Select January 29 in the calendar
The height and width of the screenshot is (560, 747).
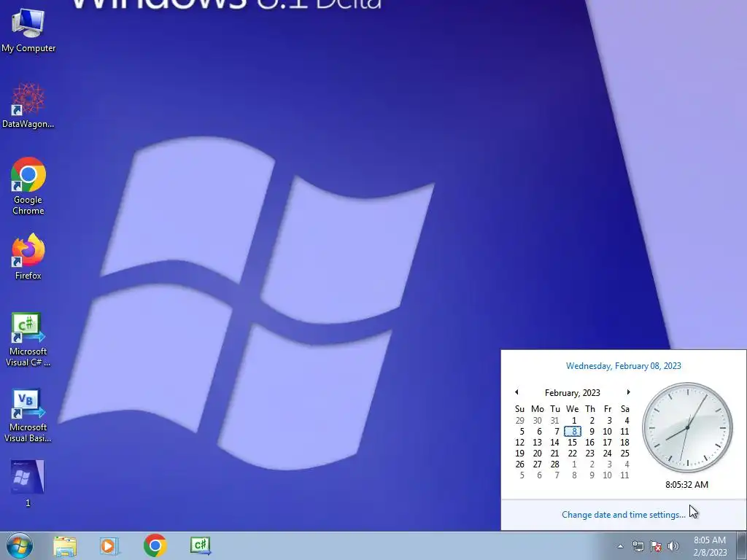click(519, 421)
